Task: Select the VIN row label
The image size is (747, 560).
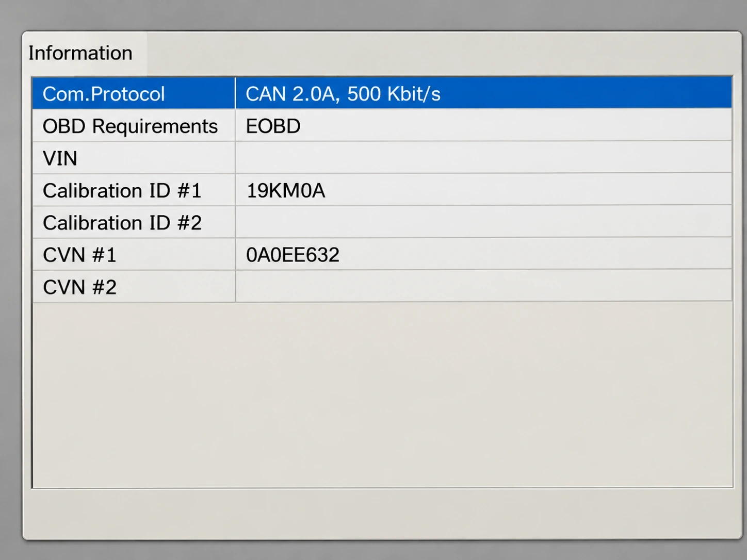Action: pyautogui.click(x=60, y=158)
